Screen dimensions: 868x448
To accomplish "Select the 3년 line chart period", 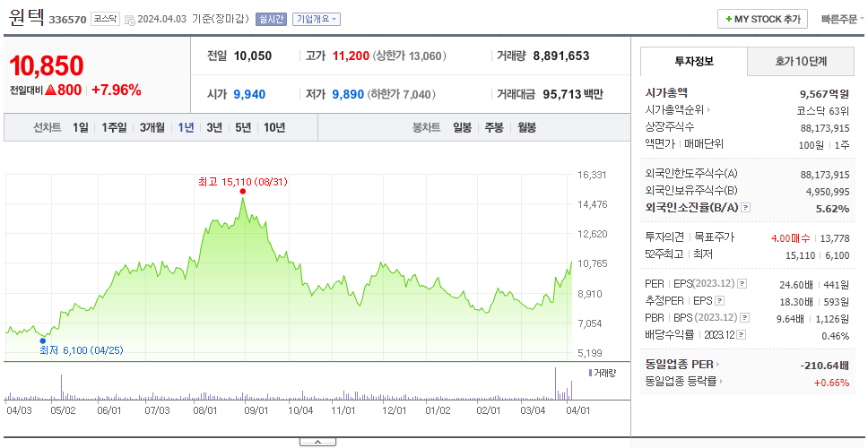I will click(x=214, y=128).
